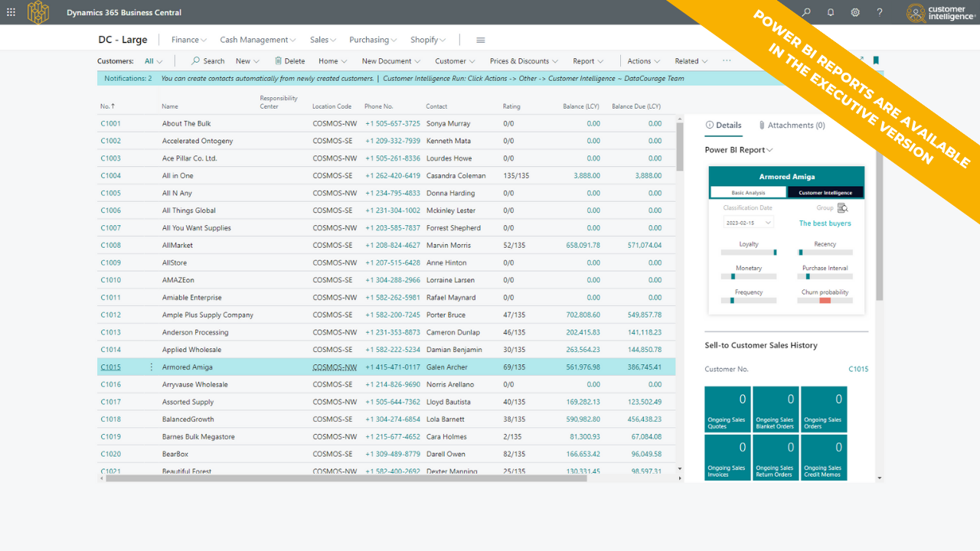
Task: Click the list horizontal scrollbar
Action: coord(346,478)
